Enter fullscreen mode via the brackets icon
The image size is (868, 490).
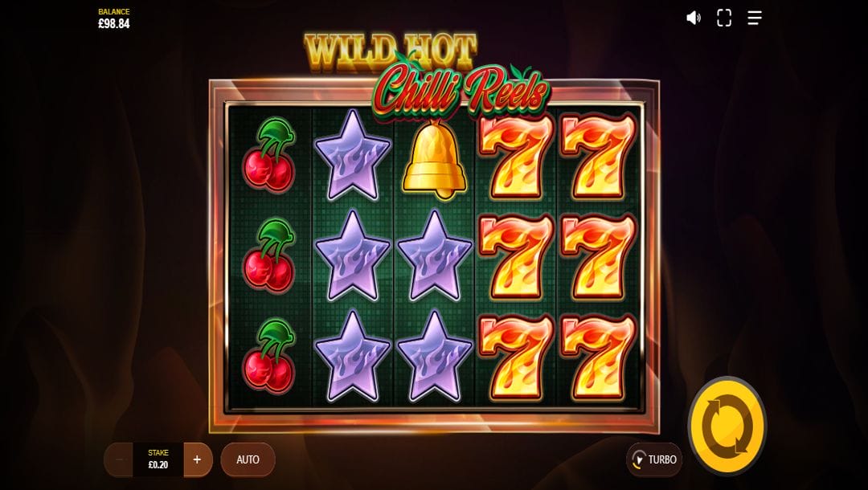724,18
